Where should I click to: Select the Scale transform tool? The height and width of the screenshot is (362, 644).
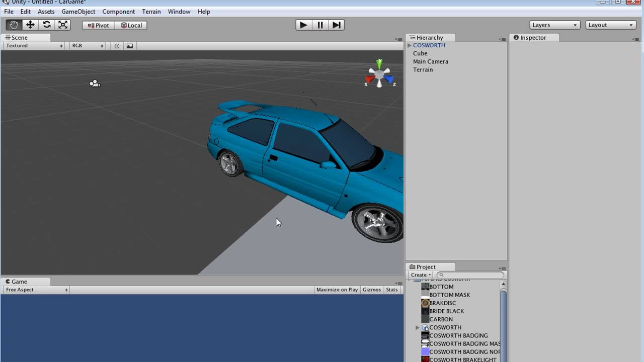click(x=63, y=25)
